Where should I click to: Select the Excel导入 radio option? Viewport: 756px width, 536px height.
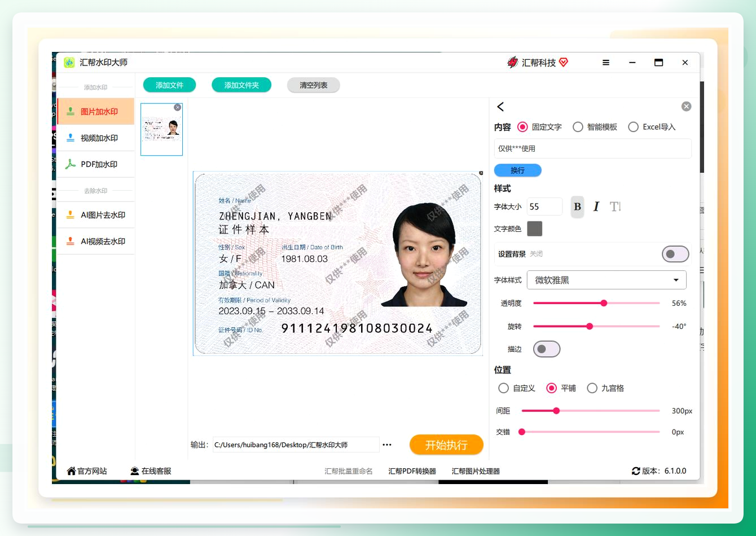[x=633, y=127]
